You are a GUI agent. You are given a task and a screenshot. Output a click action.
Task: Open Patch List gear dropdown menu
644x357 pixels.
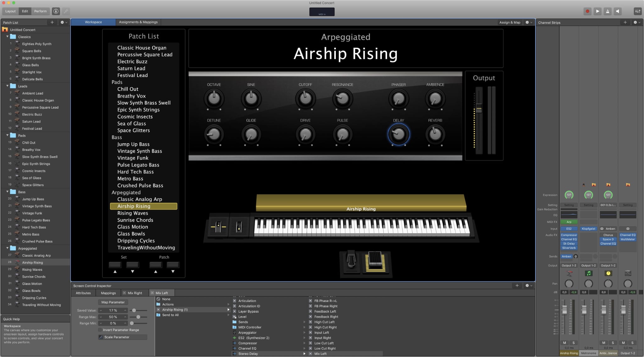(64, 22)
